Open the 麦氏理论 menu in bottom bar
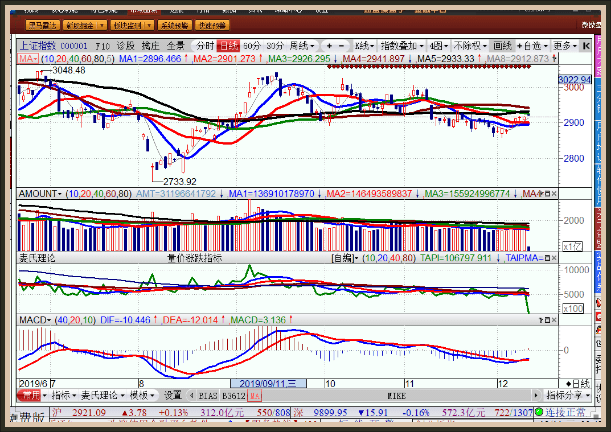611x432 pixels. coord(103,395)
